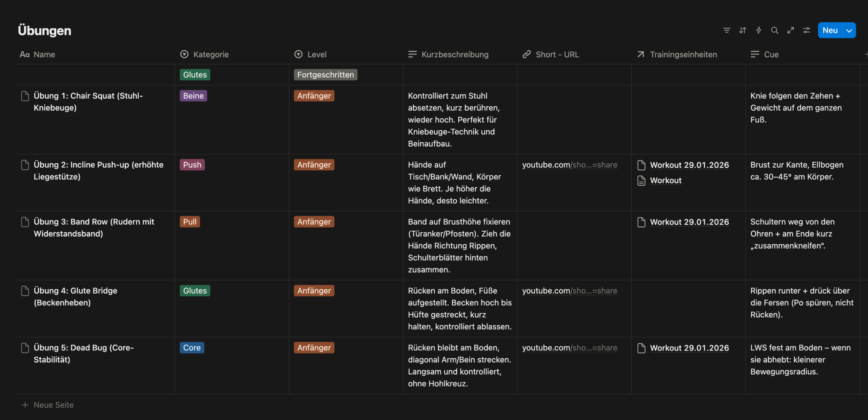Select the Push tag on Übung 2
The image size is (868, 420).
[x=192, y=165]
